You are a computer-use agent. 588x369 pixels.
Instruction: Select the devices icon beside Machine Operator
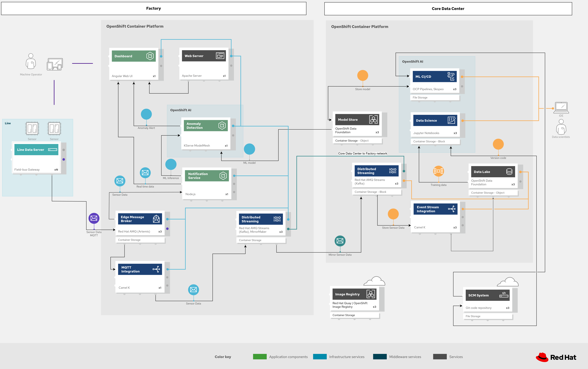tap(55, 64)
